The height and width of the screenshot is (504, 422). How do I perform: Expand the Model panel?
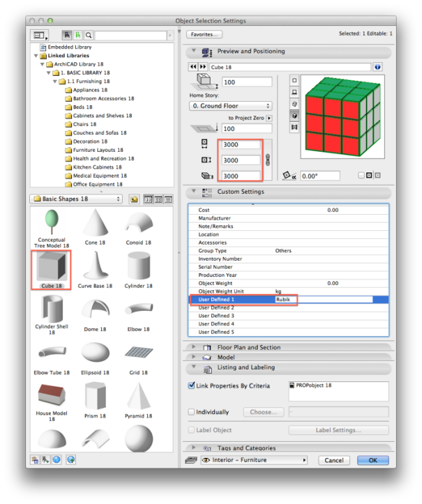(193, 357)
